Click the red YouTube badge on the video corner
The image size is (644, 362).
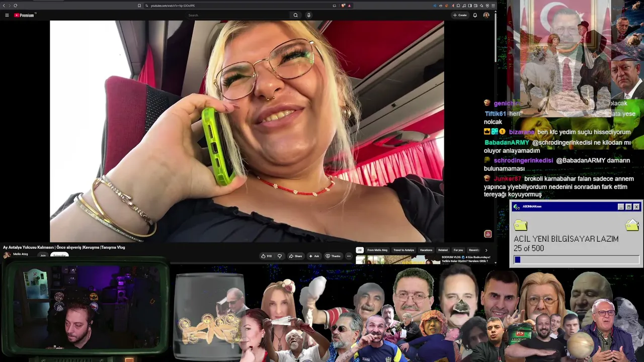(488, 234)
